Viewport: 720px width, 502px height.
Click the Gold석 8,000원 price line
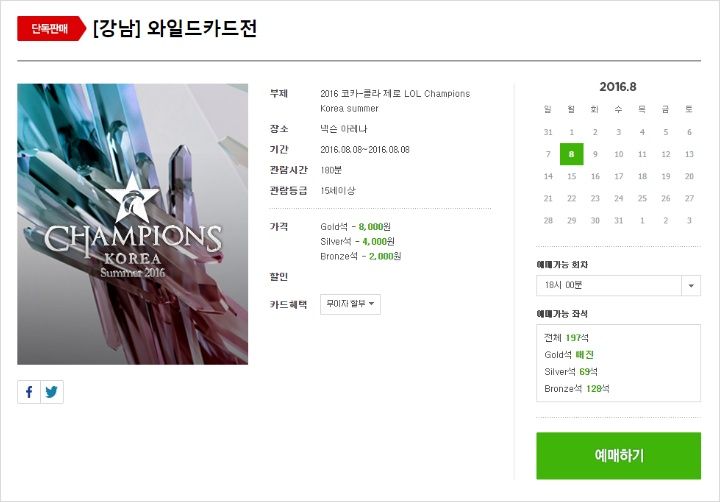(355, 226)
